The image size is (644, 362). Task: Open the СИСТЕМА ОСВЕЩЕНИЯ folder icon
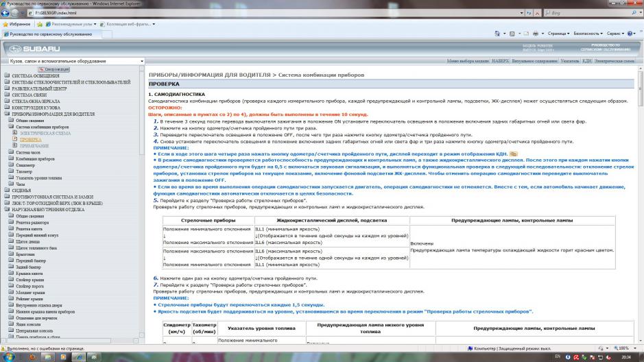[x=7, y=75]
